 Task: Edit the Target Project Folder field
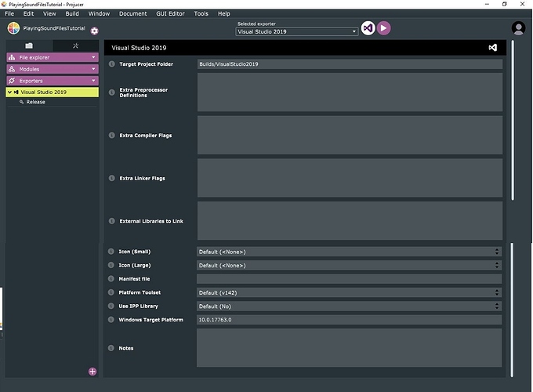point(350,64)
